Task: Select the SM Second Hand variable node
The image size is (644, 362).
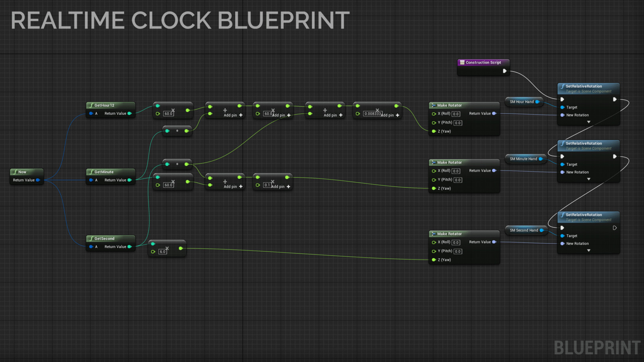Action: 524,230
